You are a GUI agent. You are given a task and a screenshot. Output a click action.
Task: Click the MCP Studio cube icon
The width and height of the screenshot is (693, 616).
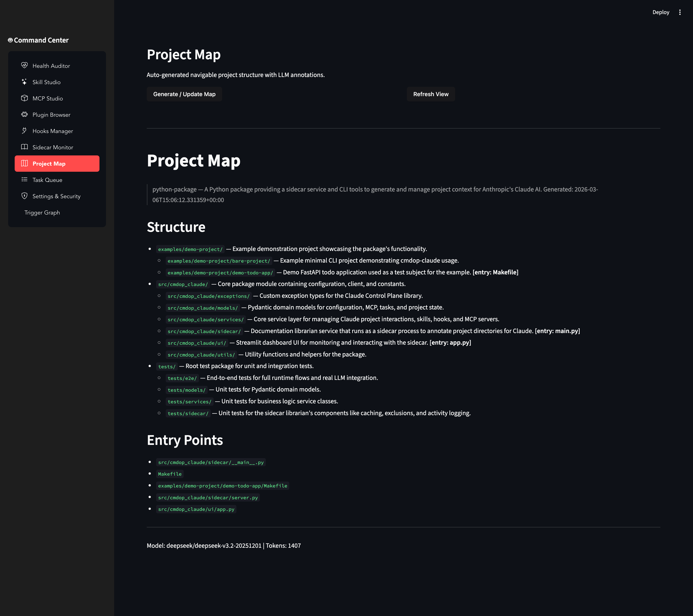[x=24, y=98]
